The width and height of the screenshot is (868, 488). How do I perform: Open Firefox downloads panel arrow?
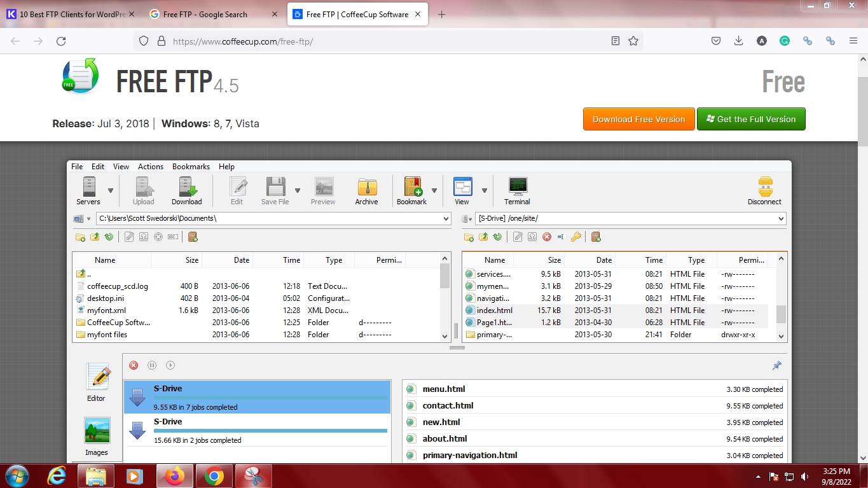[x=739, y=41]
